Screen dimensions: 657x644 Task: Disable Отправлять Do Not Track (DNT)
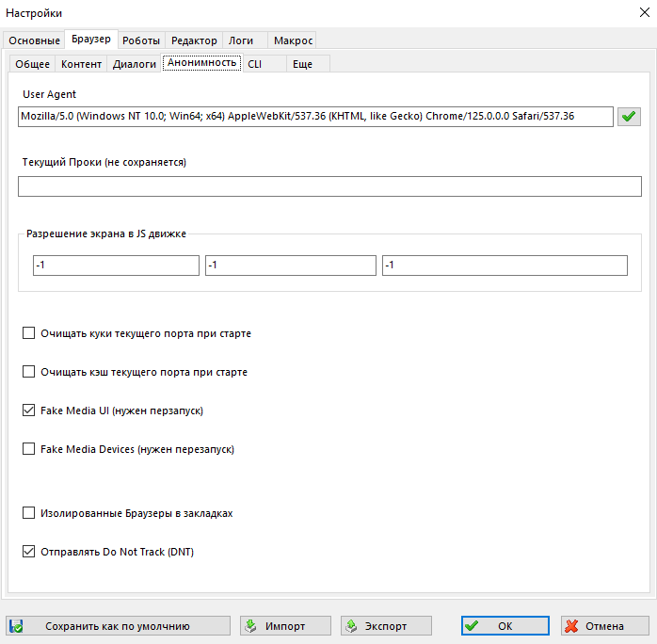pos(28,552)
